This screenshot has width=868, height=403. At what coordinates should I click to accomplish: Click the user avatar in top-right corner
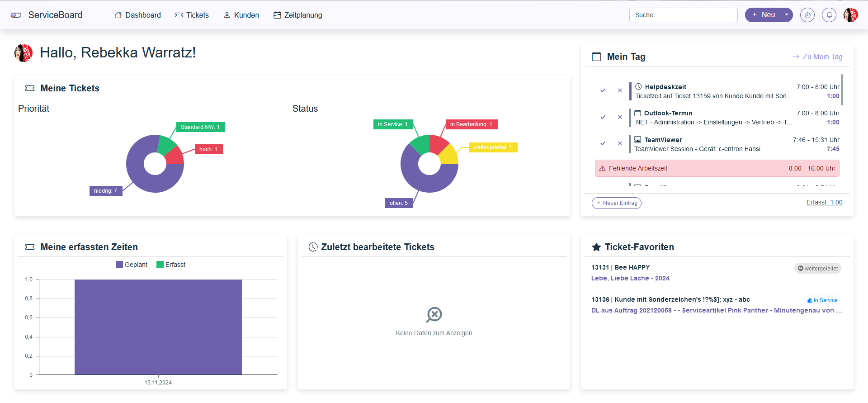(x=850, y=15)
